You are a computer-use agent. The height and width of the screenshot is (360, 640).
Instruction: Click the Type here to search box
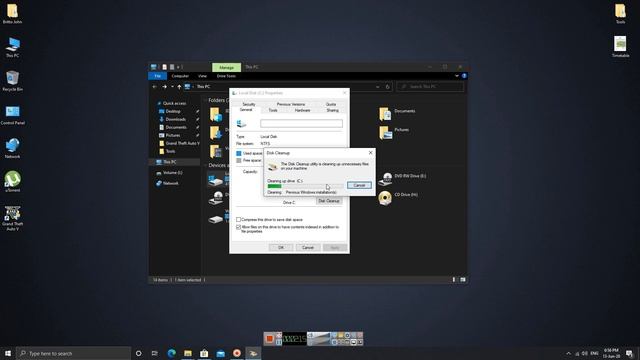[73, 353]
